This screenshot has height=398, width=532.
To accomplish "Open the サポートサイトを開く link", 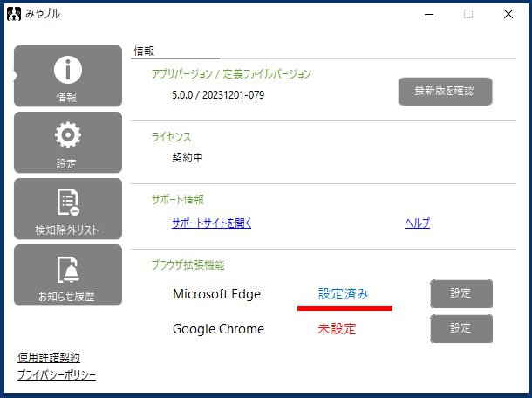I will coord(212,223).
